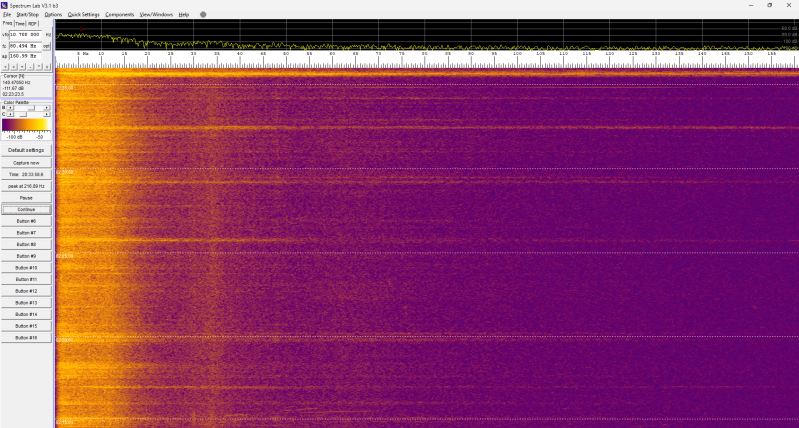Click the brightness B slider thumb
Viewport: 799px width, 428px height.
coord(32,108)
